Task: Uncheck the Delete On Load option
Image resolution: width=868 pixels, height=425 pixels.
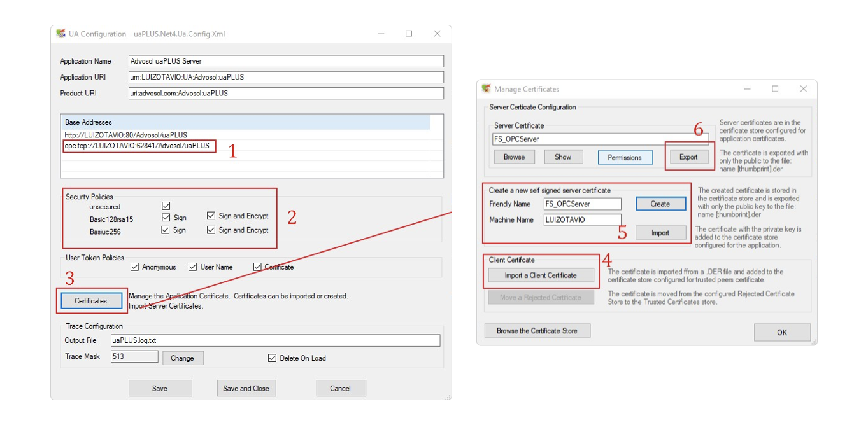Action: click(x=273, y=358)
